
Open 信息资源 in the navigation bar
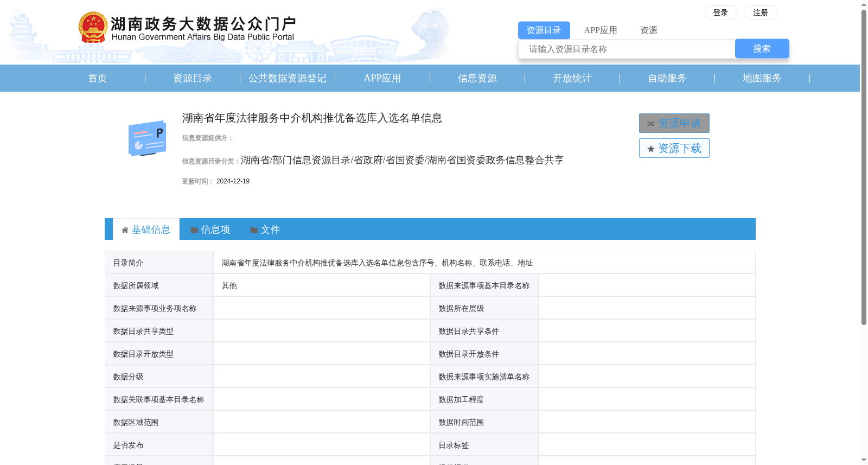pyautogui.click(x=477, y=78)
